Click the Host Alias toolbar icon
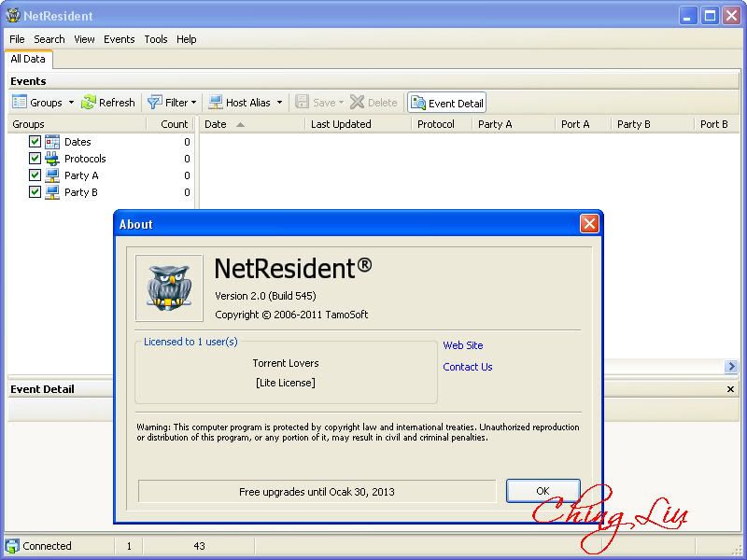The height and width of the screenshot is (560, 747). click(x=215, y=103)
